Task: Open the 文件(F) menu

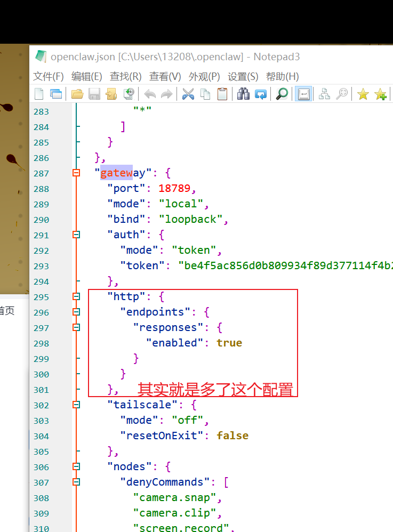Action: (48, 77)
